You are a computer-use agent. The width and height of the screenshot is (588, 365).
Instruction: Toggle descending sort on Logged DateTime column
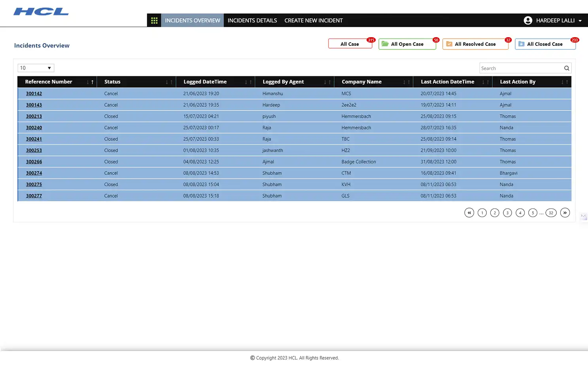click(x=247, y=82)
